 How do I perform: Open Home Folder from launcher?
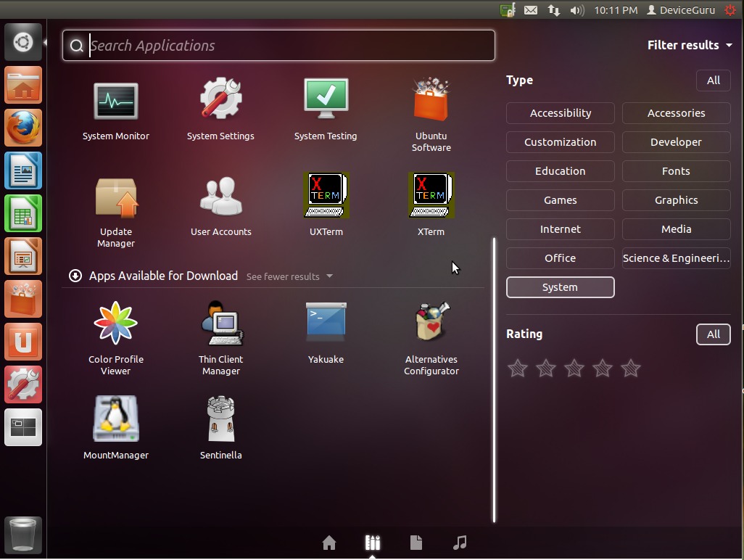click(23, 85)
